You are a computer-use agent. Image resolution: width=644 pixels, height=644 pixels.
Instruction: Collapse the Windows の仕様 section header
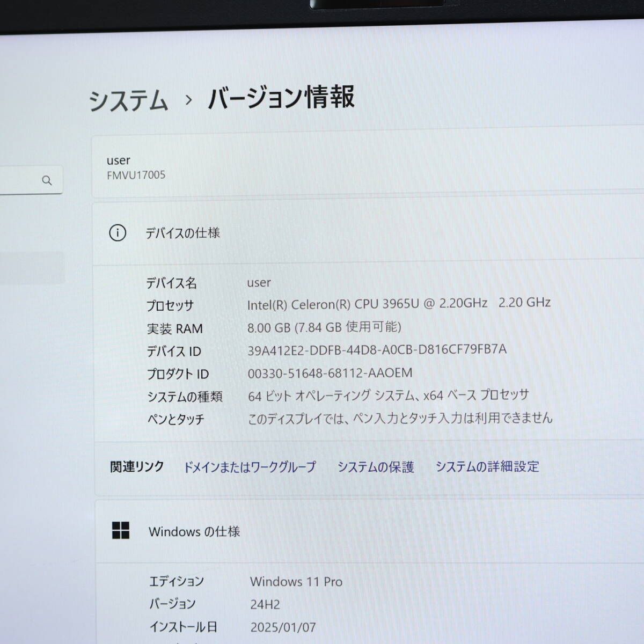pyautogui.click(x=370, y=531)
